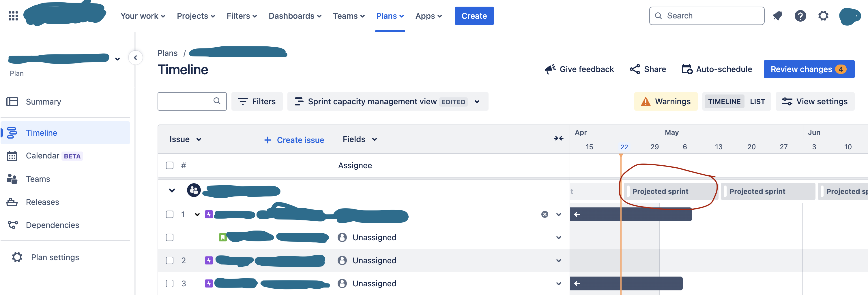Open the app switcher grid icon
The width and height of the screenshot is (868, 295).
click(x=13, y=16)
